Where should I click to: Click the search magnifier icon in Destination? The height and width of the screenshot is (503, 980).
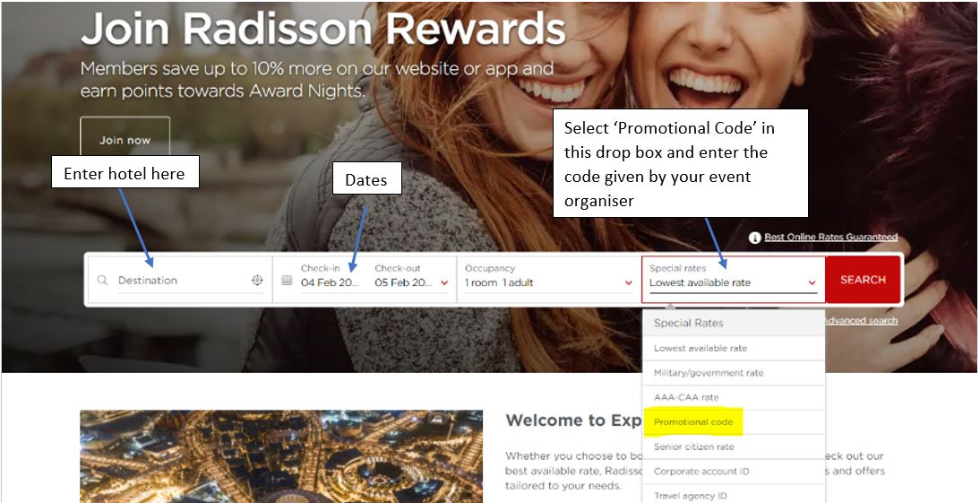point(102,281)
